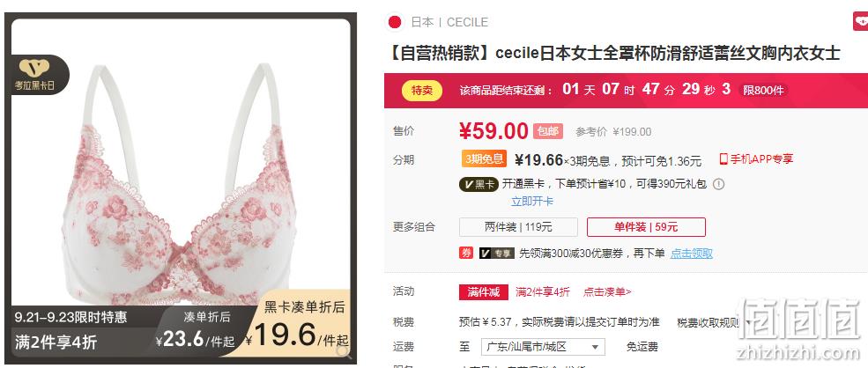This screenshot has height=368, width=868.
Task: Click the 点击领取 coupon link
Action: 692,254
